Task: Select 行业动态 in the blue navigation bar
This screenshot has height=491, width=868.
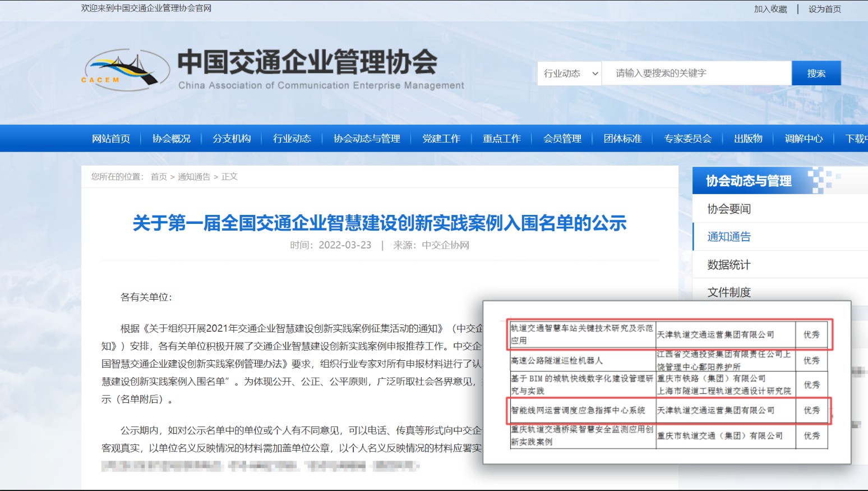Action: pyautogui.click(x=292, y=139)
